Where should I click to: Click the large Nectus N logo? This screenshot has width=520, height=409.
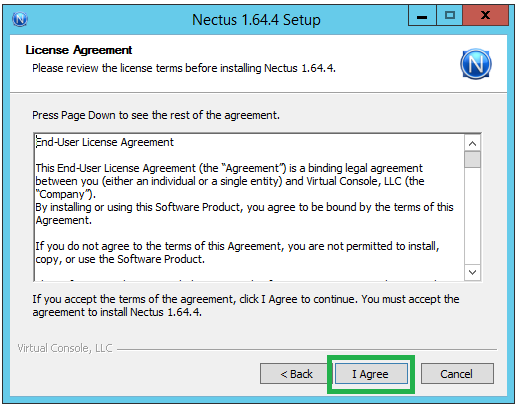pos(476,64)
